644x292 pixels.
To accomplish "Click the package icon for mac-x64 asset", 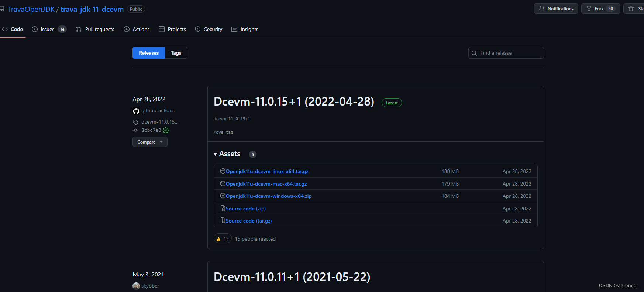I will pos(223,183).
